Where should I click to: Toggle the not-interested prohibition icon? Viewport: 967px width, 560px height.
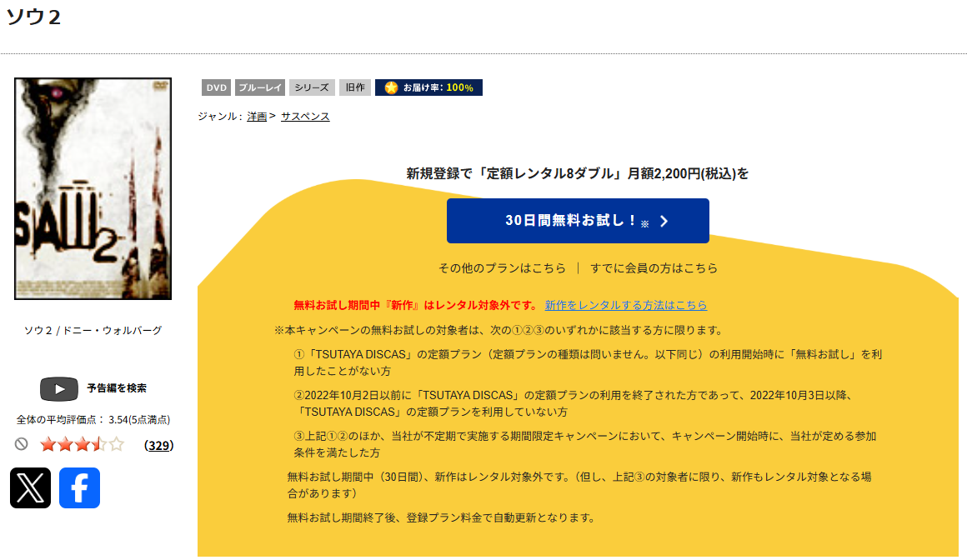coord(23,444)
